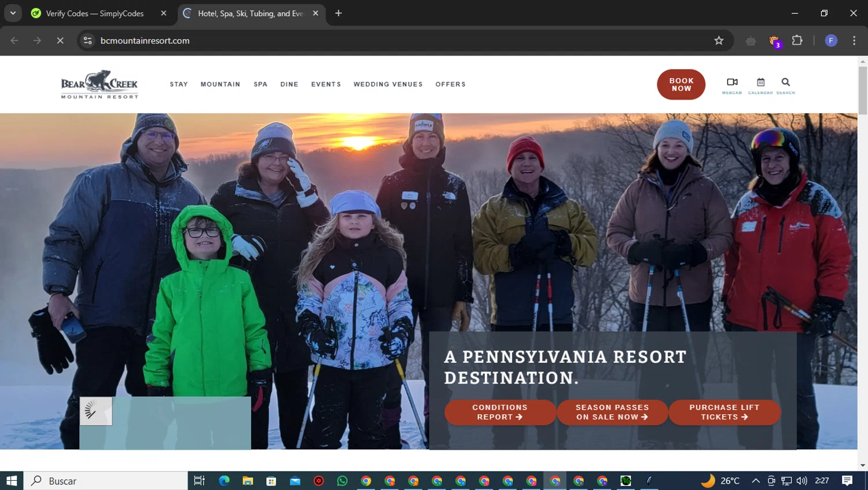This screenshot has height=490, width=868.
Task: Open the red circular app on the taskbar
Action: tap(318, 481)
